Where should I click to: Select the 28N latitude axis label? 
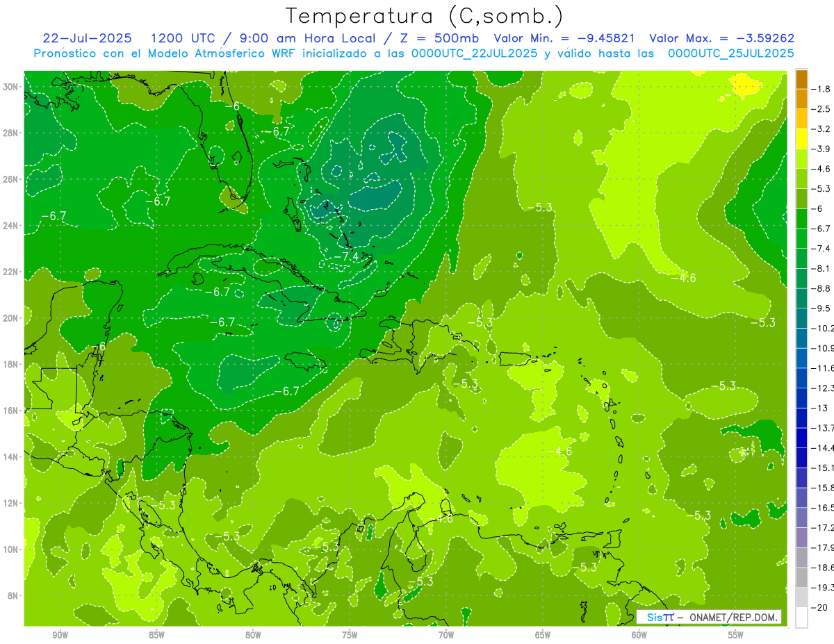pyautogui.click(x=12, y=133)
